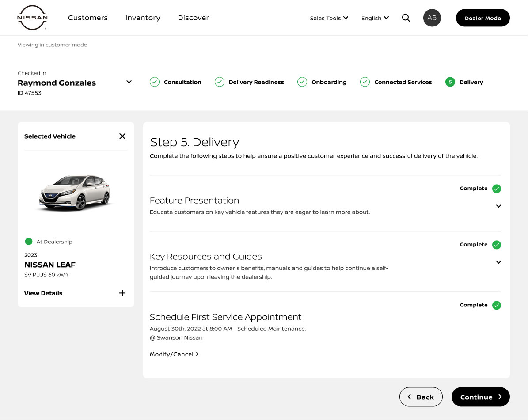
Task: Go to the Delivery Readiness step
Action: 256,82
